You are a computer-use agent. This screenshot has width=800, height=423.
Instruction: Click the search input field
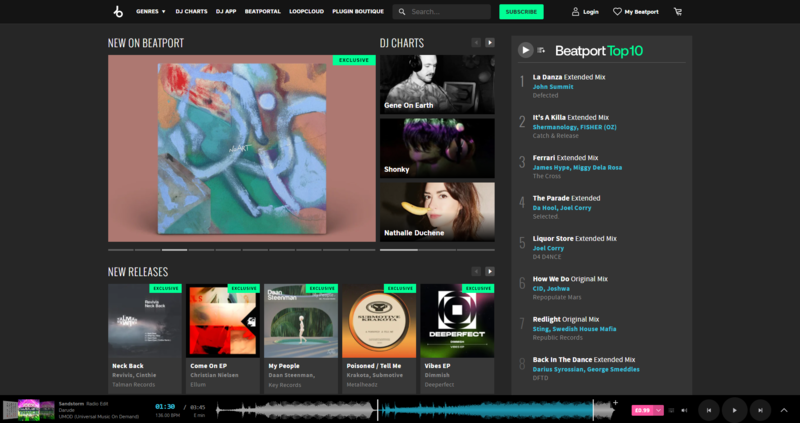coord(445,12)
